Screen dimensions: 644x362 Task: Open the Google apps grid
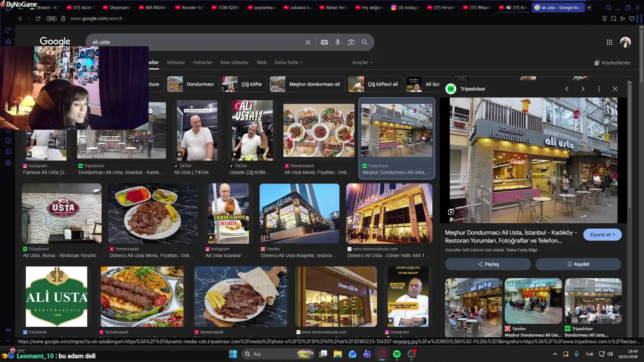click(x=609, y=42)
